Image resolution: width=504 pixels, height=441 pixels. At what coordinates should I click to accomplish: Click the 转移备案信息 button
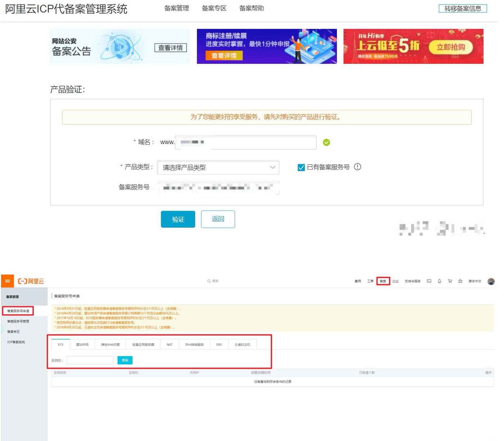pyautogui.click(x=463, y=9)
